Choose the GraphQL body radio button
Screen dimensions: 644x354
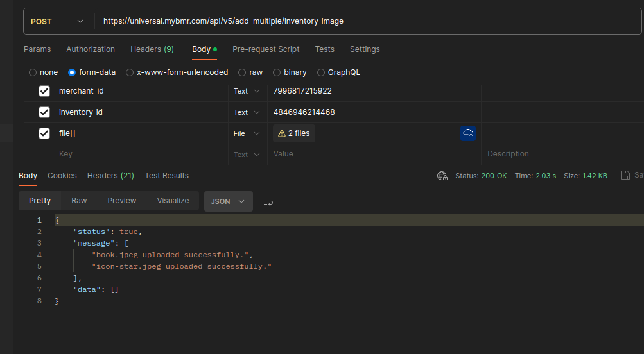[321, 72]
